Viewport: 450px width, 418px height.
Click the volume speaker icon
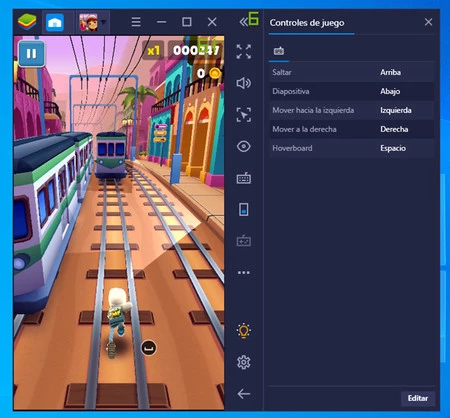click(244, 83)
